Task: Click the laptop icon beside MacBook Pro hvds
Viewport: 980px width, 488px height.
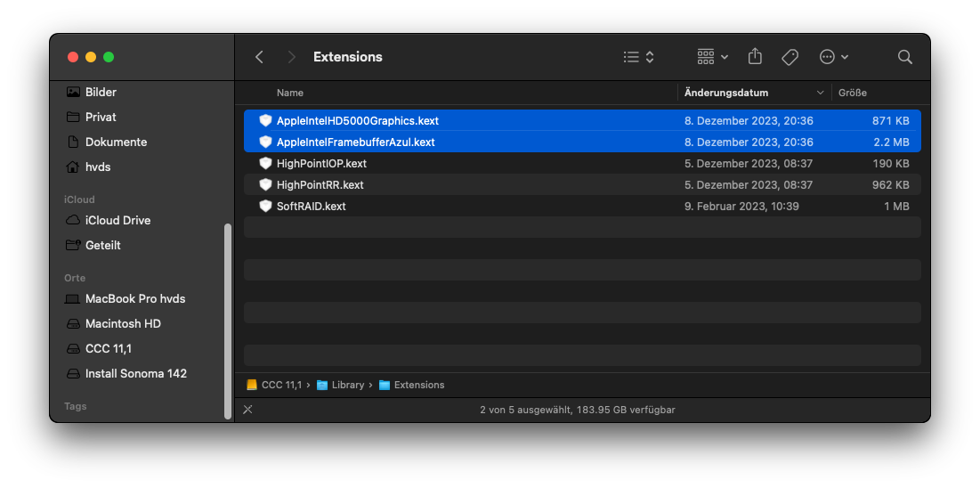Action: coord(73,299)
